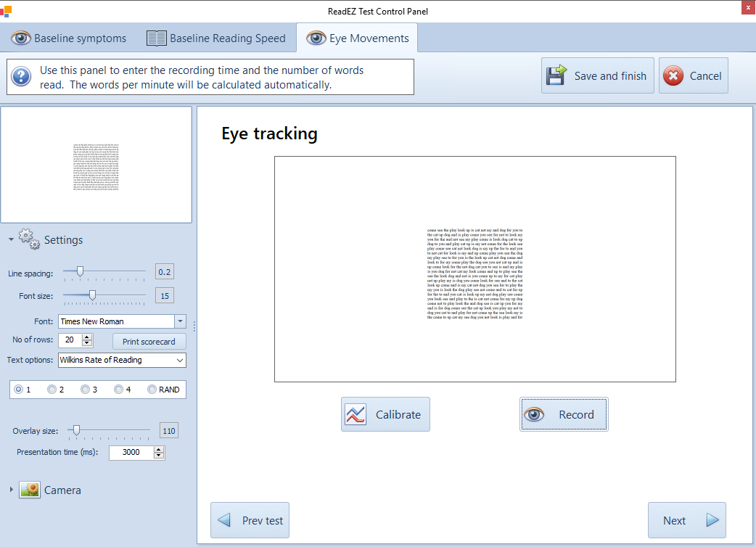Click the eye icon on Record

pyautogui.click(x=535, y=415)
